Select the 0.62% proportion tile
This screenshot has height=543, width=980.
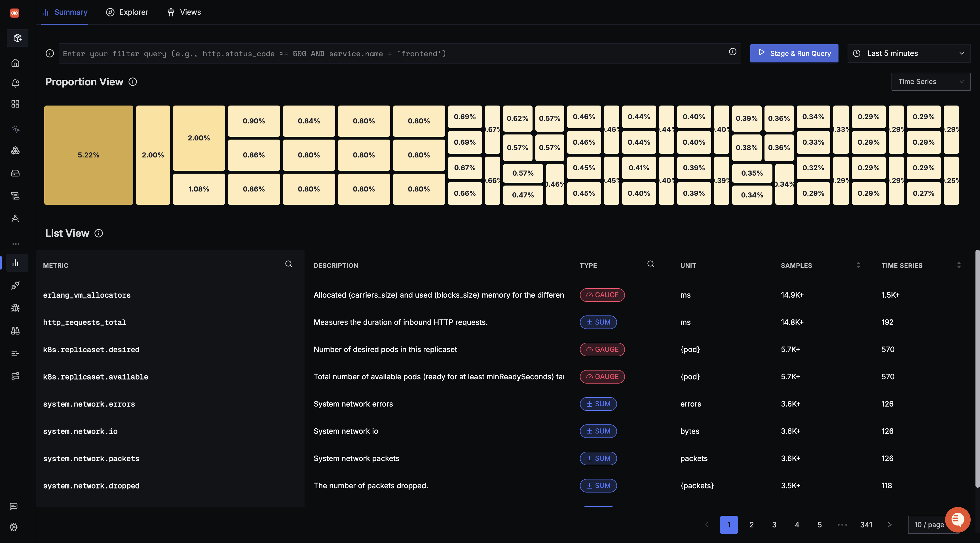[x=518, y=118]
